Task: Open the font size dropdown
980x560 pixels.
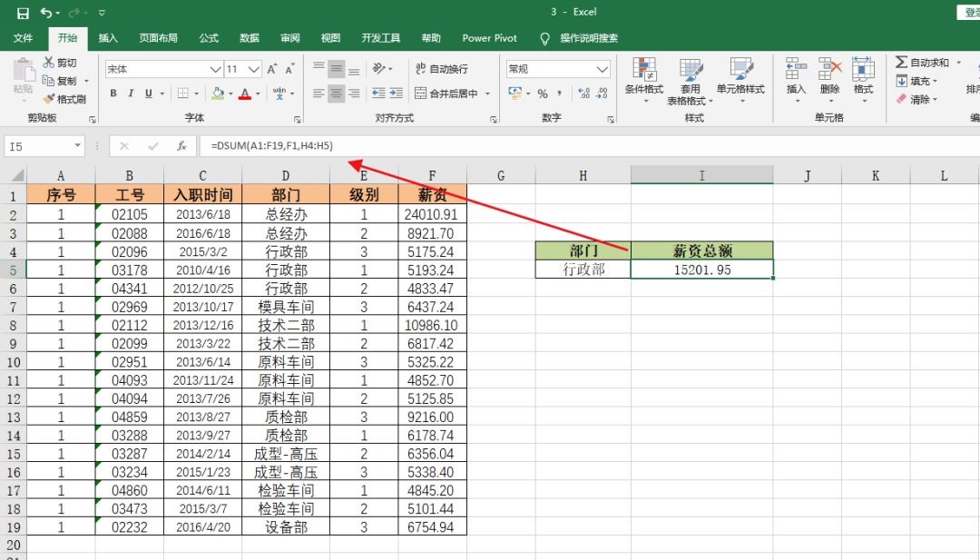Action: [x=253, y=69]
